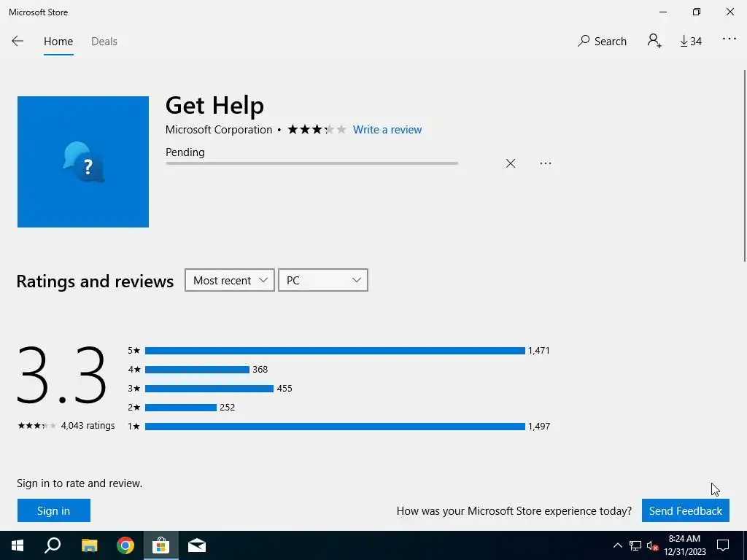Viewport: 747px width, 560px height.
Task: Click the Microsoft Store taskbar icon
Action: 161,545
